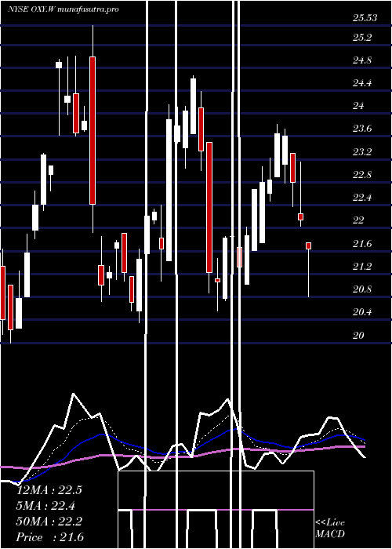Click the long red candle dropping to 21.2
The width and height of the screenshot is (392, 549).
209,207
